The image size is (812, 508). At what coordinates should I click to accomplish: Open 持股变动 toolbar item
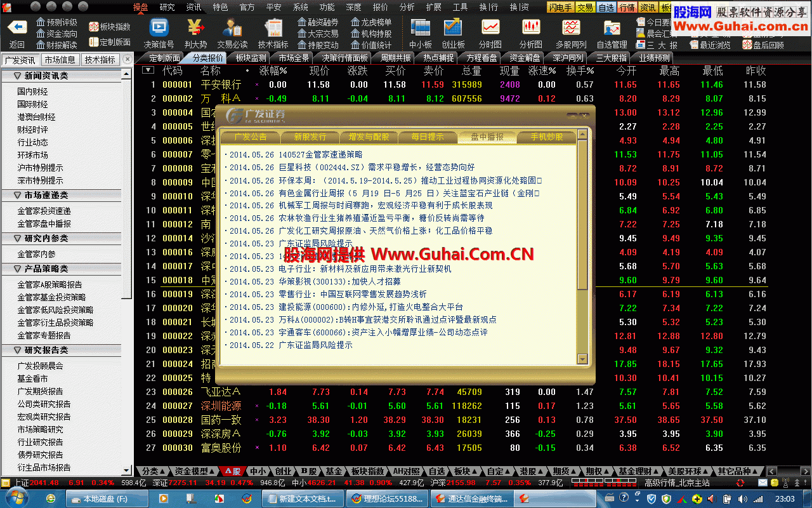318,45
